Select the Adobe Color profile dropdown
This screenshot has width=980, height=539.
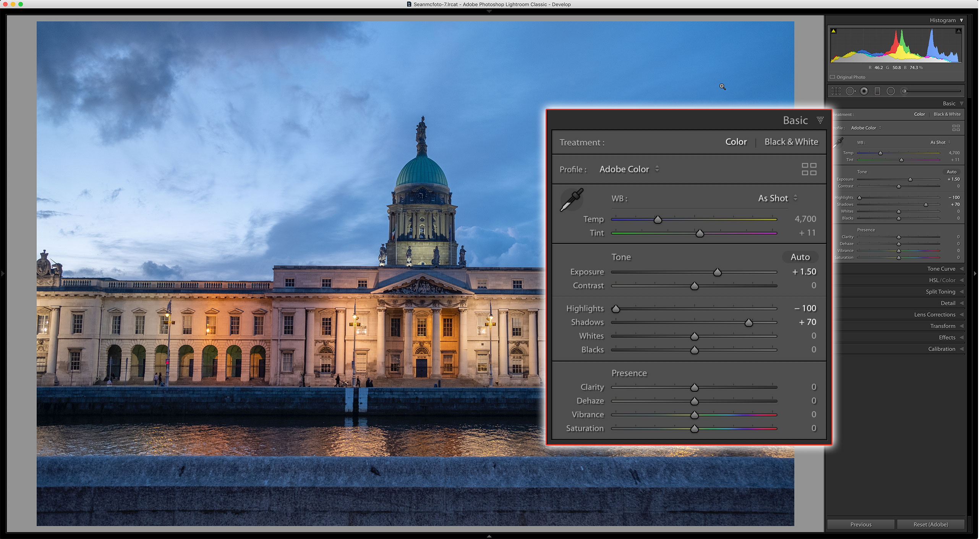(629, 169)
